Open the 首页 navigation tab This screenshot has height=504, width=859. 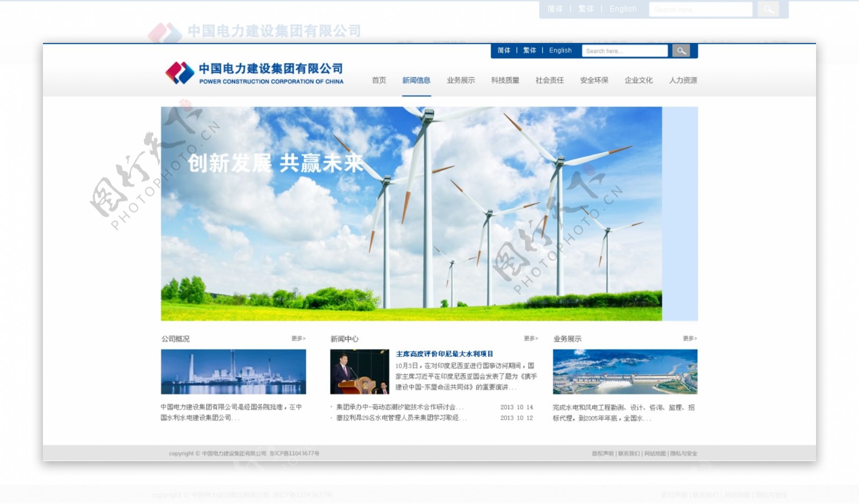pos(379,81)
